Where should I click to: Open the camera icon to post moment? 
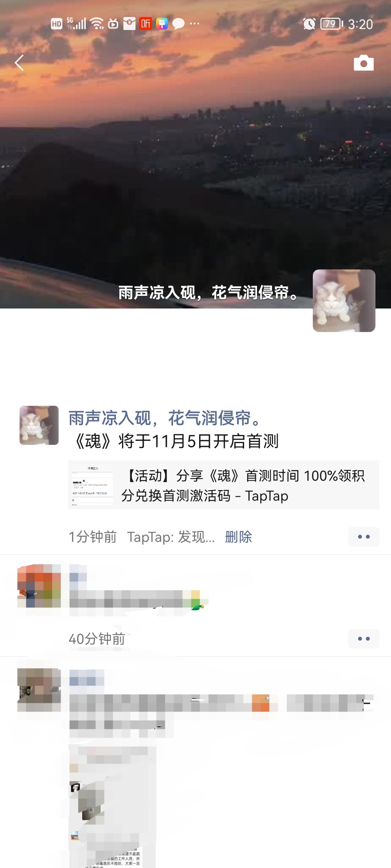[x=363, y=63]
